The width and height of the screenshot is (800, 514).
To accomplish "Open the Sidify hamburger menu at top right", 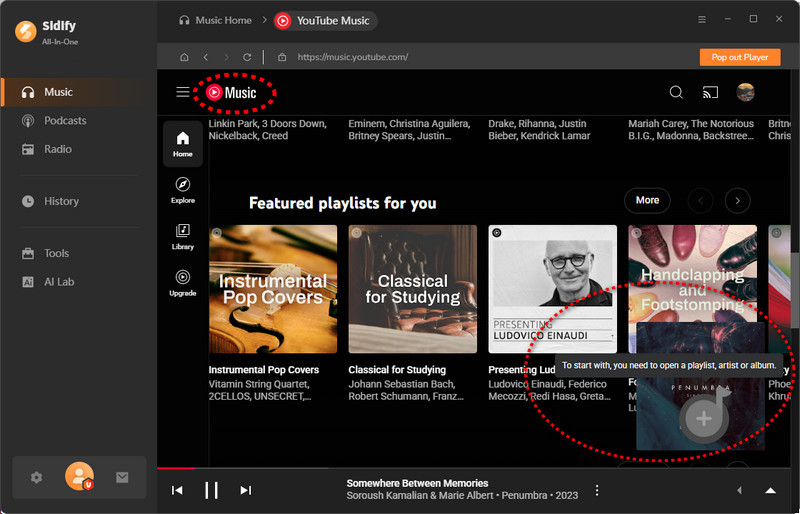I will pyautogui.click(x=702, y=19).
